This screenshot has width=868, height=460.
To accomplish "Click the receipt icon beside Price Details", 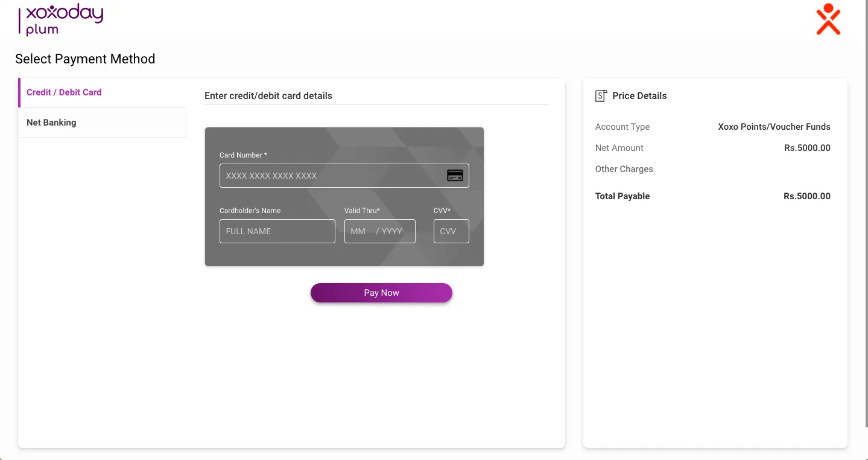I will coord(601,96).
